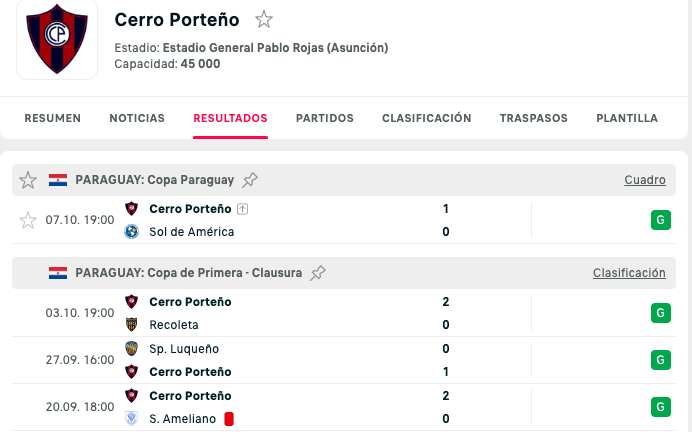Viewport: 692px width, 432px height.
Task: Click the Recoleta team crest
Action: click(131, 325)
